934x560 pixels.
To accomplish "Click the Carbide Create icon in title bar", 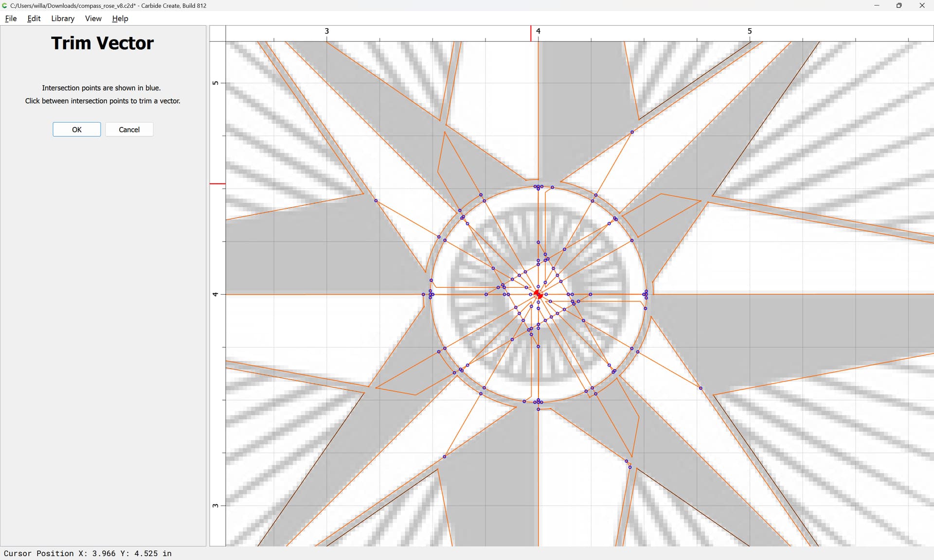I will coord(5,5).
